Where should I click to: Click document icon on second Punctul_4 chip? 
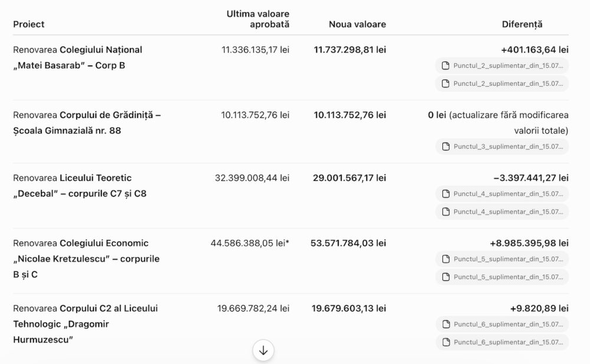(446, 212)
